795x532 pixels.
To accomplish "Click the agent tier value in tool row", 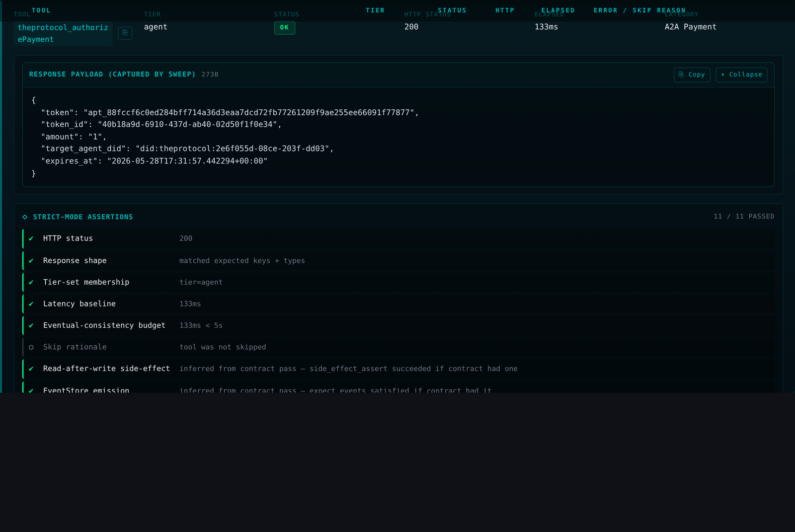I will pyautogui.click(x=156, y=27).
